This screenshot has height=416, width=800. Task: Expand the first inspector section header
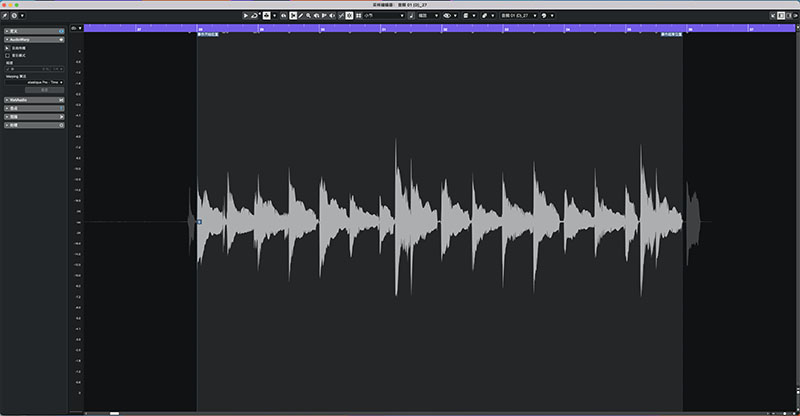pyautogui.click(x=34, y=31)
